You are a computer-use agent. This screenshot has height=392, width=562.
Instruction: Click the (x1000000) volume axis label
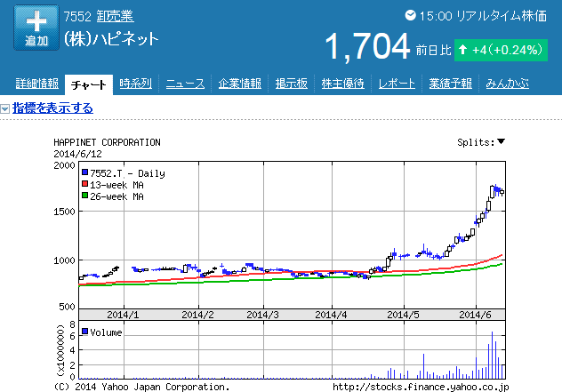[x=60, y=350]
